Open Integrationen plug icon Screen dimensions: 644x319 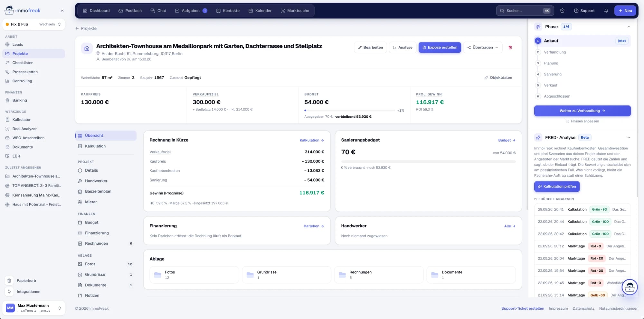(9, 292)
